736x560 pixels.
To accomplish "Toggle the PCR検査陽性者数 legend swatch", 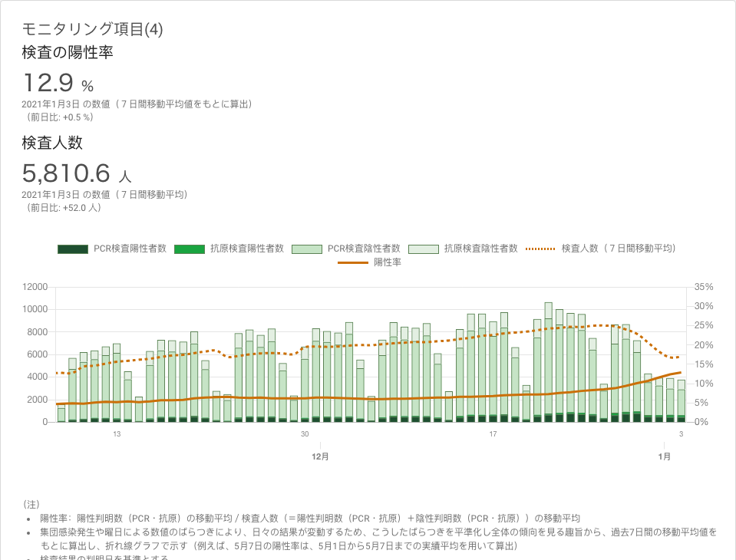I will [73, 249].
